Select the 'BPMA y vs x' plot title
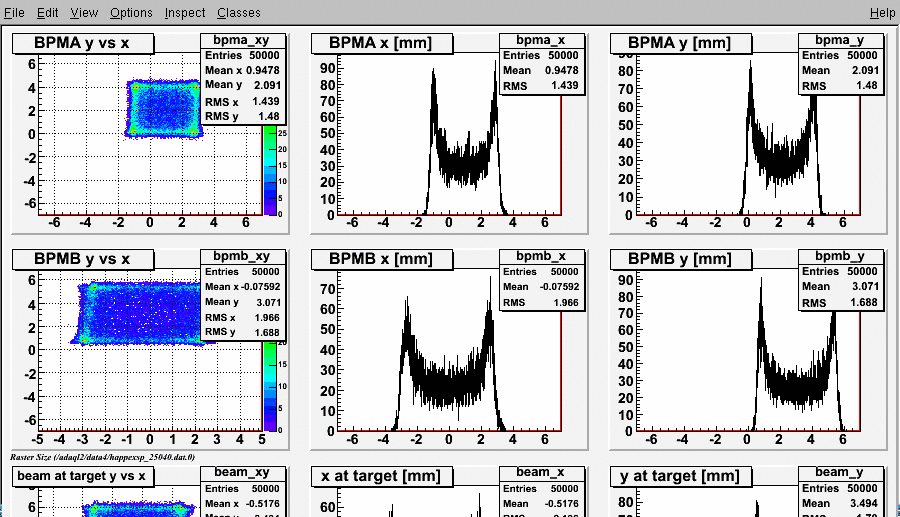Image resolution: width=900 pixels, height=517 pixels. [83, 44]
